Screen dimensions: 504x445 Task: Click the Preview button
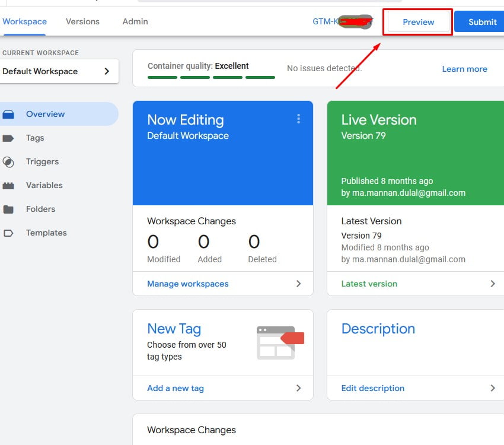(x=418, y=22)
